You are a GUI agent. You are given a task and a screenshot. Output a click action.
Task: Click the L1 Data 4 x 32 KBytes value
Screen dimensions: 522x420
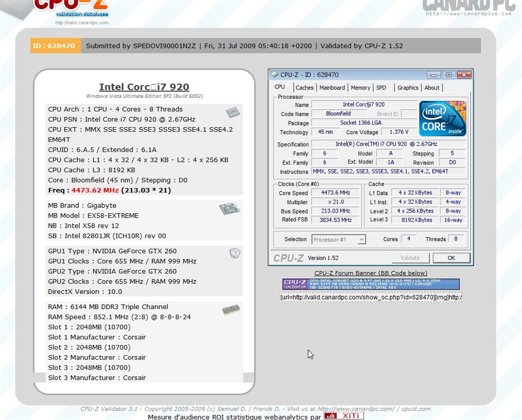pyautogui.click(x=415, y=193)
